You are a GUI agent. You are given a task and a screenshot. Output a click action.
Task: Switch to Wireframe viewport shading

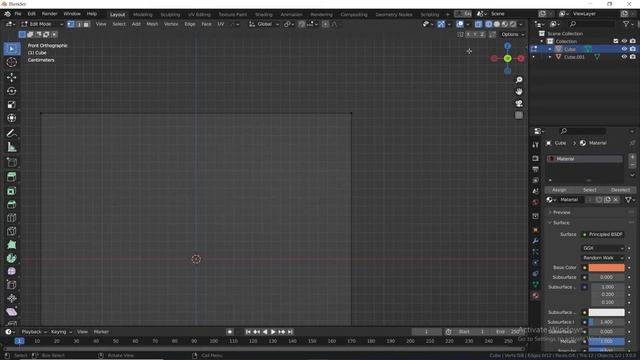point(489,24)
